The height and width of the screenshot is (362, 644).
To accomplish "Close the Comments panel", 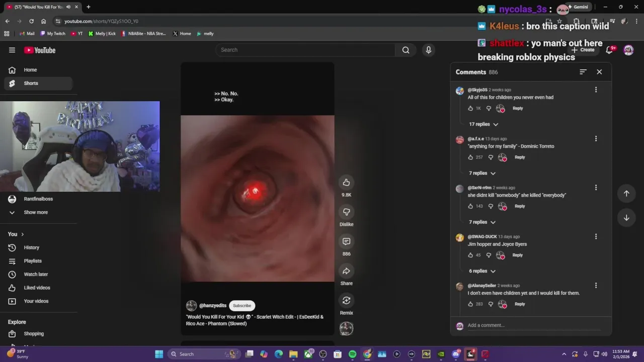I will (x=599, y=72).
